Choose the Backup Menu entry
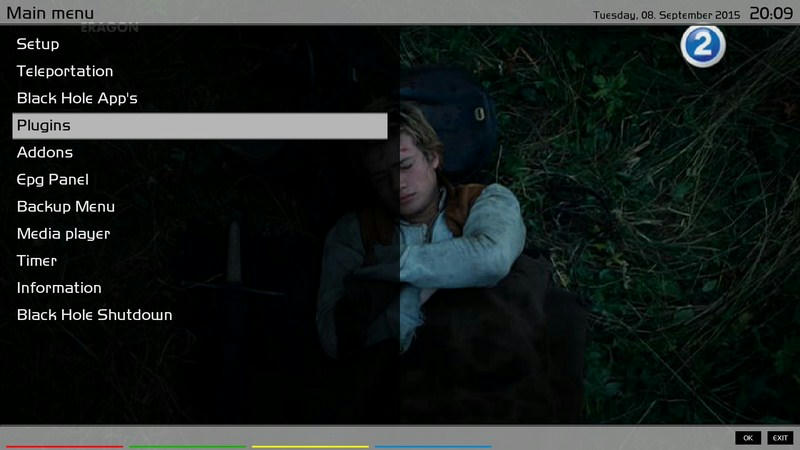 tap(199, 207)
